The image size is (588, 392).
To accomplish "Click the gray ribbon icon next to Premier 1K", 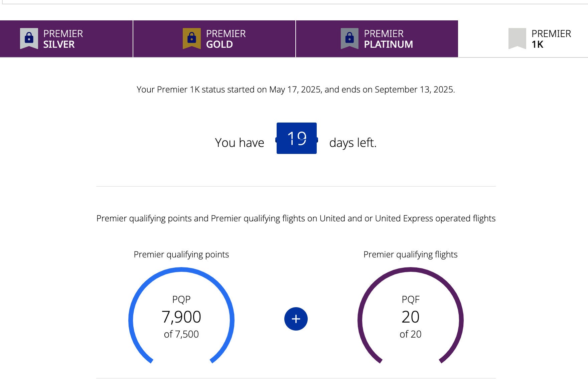I will (517, 38).
